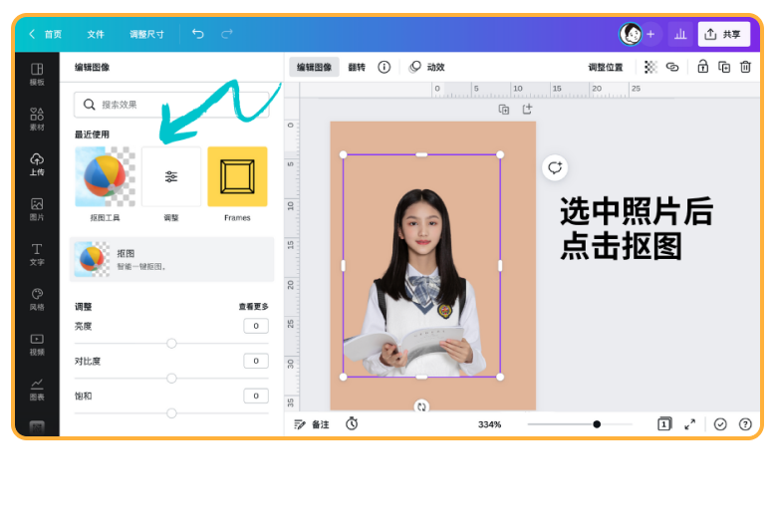
Task: Click the 共享 share button
Action: pyautogui.click(x=723, y=34)
